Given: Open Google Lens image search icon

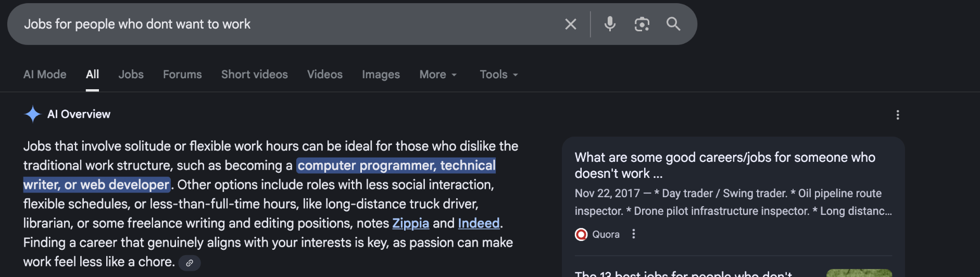Looking at the screenshot, I should pos(642,24).
